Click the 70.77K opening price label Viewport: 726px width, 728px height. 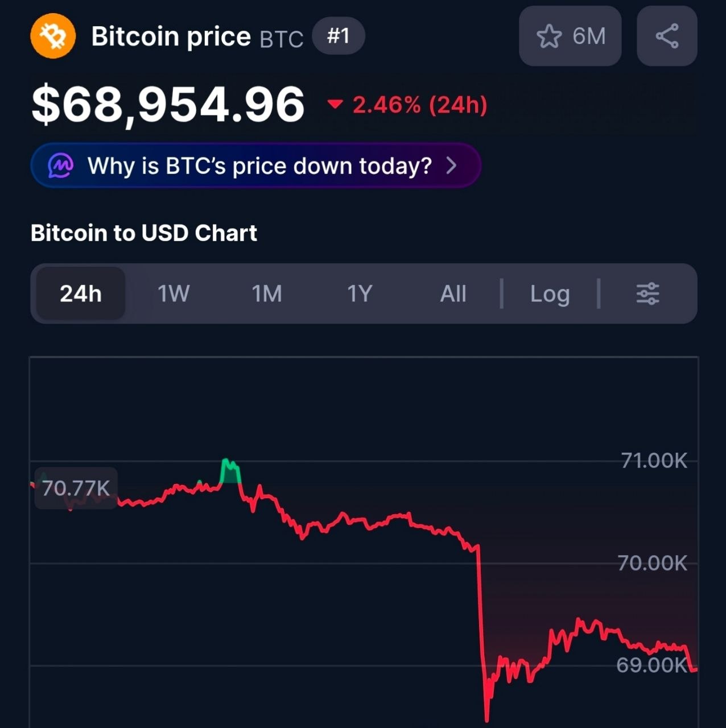coord(76,488)
